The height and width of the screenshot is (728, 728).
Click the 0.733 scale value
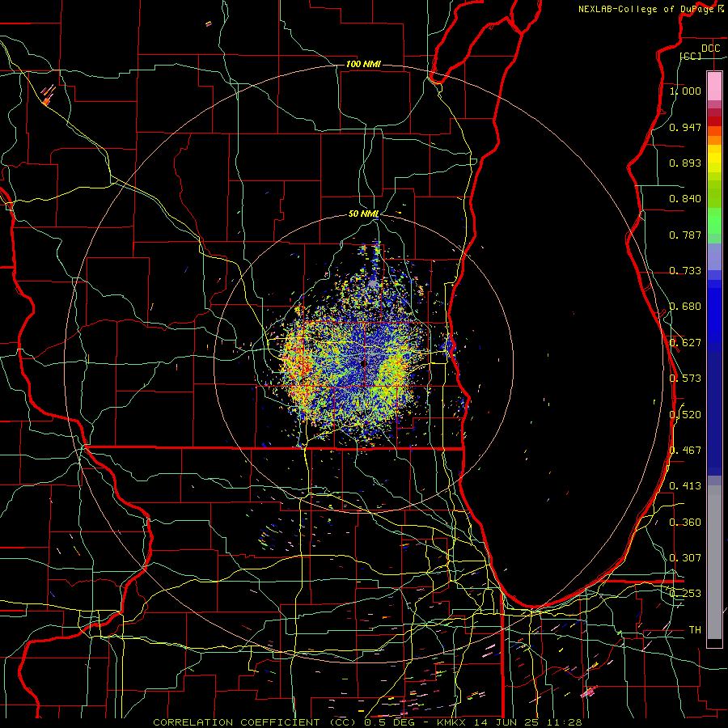coord(685,271)
